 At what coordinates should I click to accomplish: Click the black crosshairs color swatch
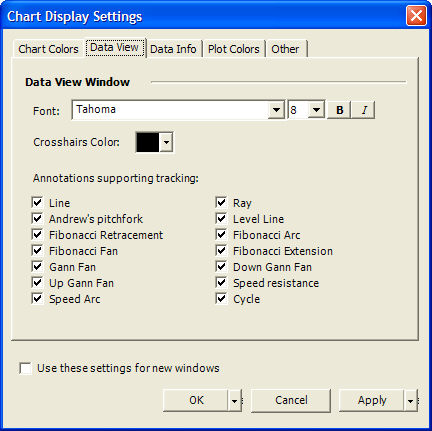148,142
